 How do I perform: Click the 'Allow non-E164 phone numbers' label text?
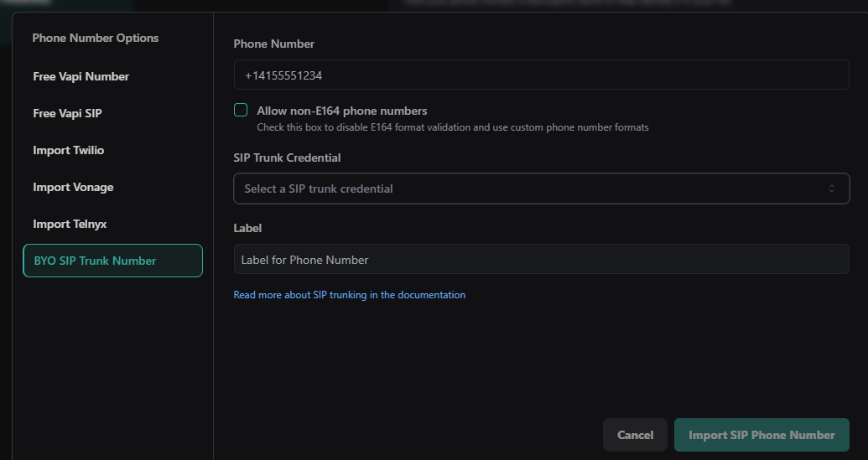[342, 111]
